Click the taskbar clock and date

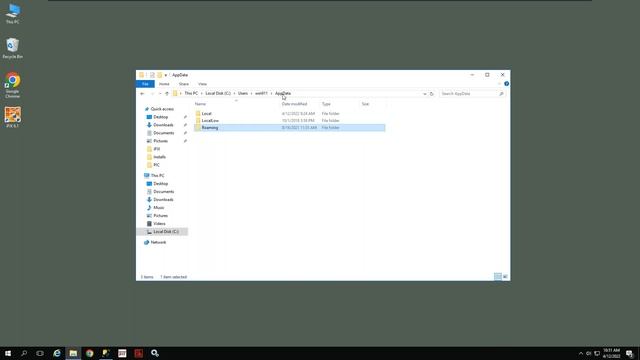tap(611, 353)
